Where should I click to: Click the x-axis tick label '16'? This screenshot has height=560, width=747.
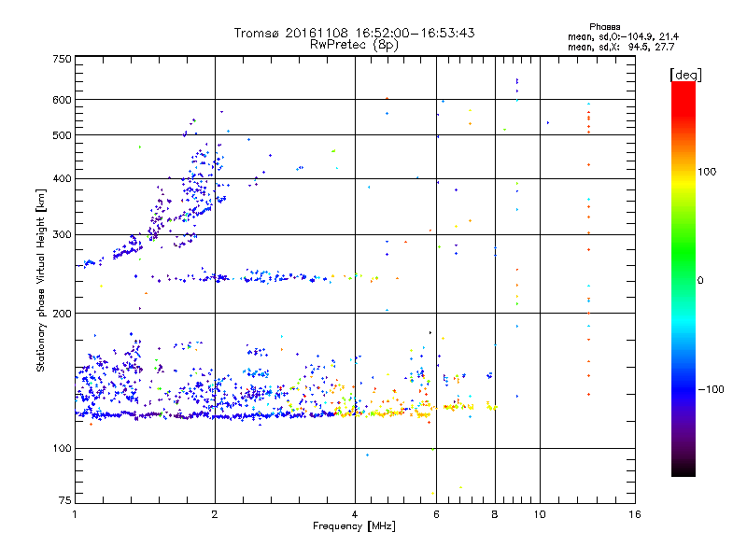pyautogui.click(x=635, y=514)
